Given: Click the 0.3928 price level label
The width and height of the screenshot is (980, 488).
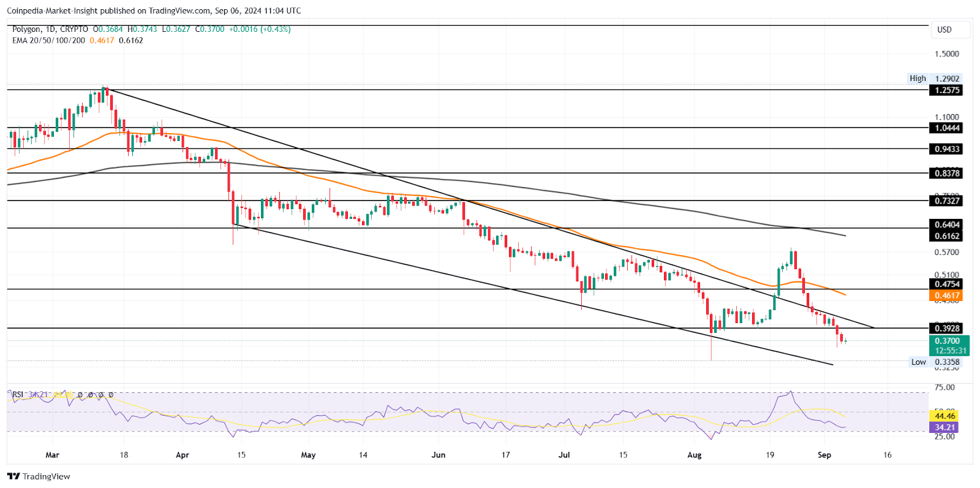Looking at the screenshot, I should (947, 329).
